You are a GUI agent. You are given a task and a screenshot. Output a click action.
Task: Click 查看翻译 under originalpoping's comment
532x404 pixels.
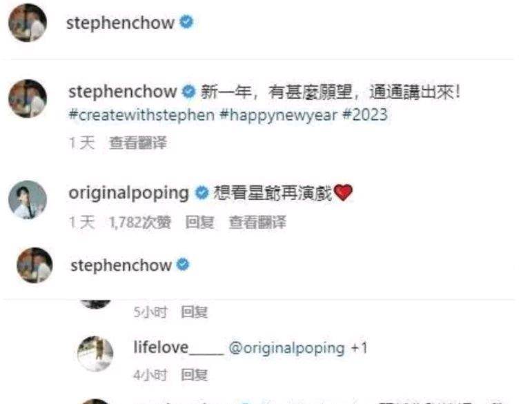coord(257,223)
